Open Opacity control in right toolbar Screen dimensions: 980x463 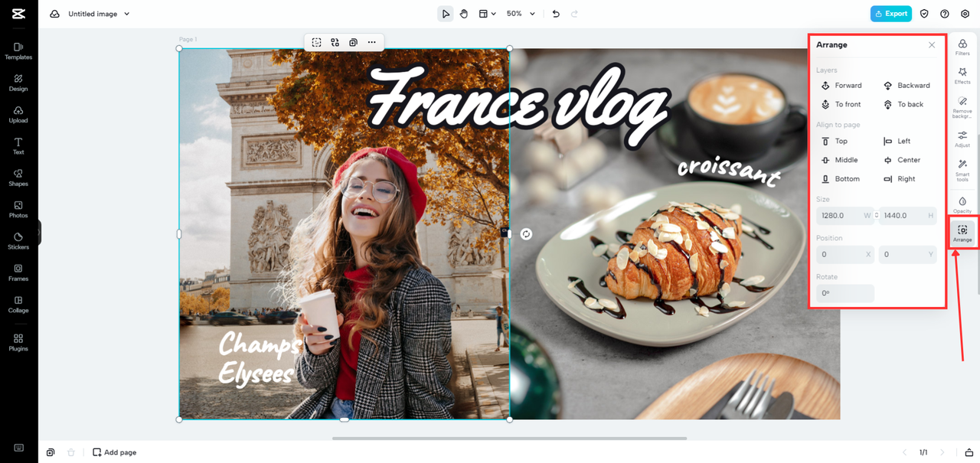point(962,204)
